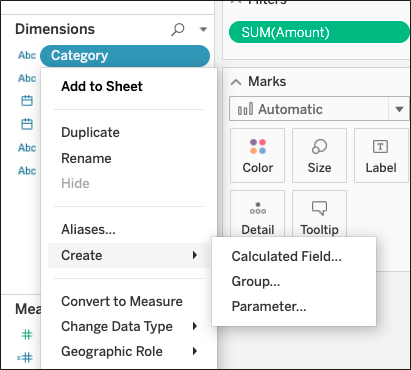Screen dimensions: 411x370
Task: Expand the Geographic Role submenu
Action: [x=129, y=351]
